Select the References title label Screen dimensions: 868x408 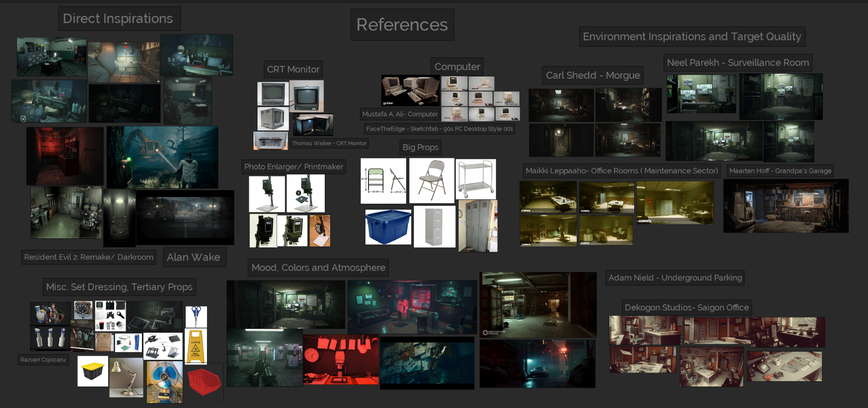(402, 25)
